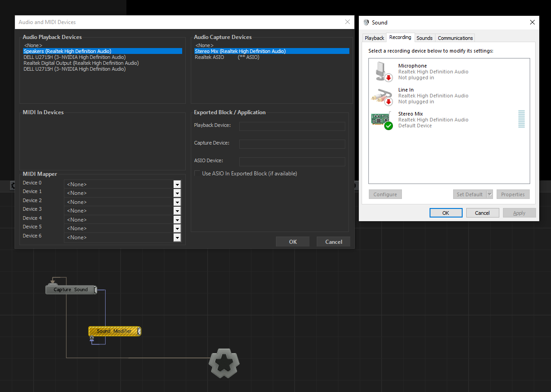
Task: Click the Stereo Mix sound card icon
Action: tap(382, 120)
